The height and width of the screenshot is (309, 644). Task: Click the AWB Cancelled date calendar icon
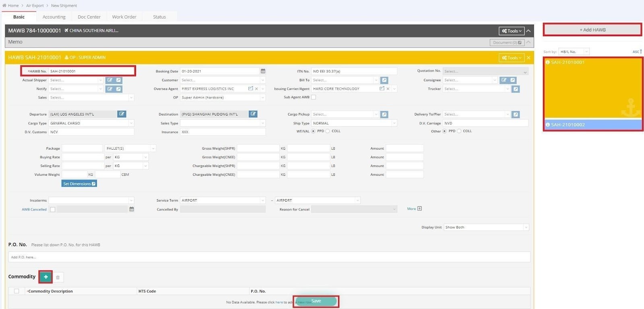pyautogui.click(x=132, y=209)
